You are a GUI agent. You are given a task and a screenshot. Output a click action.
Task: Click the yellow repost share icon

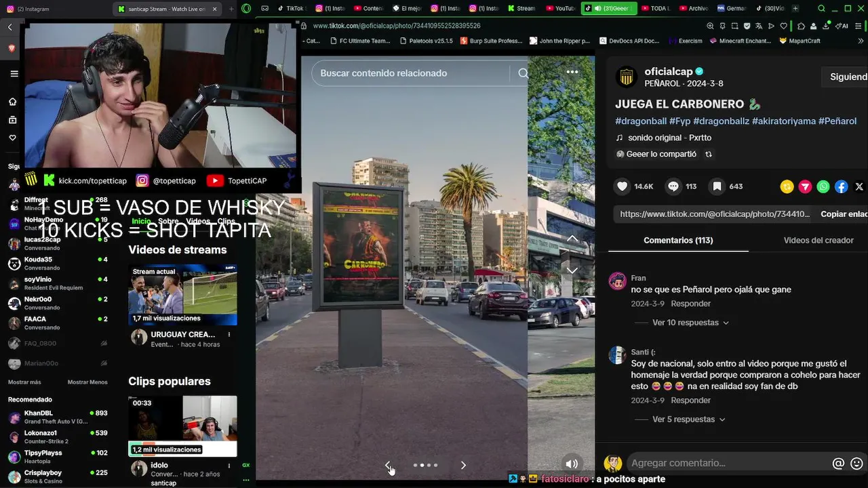tap(787, 186)
